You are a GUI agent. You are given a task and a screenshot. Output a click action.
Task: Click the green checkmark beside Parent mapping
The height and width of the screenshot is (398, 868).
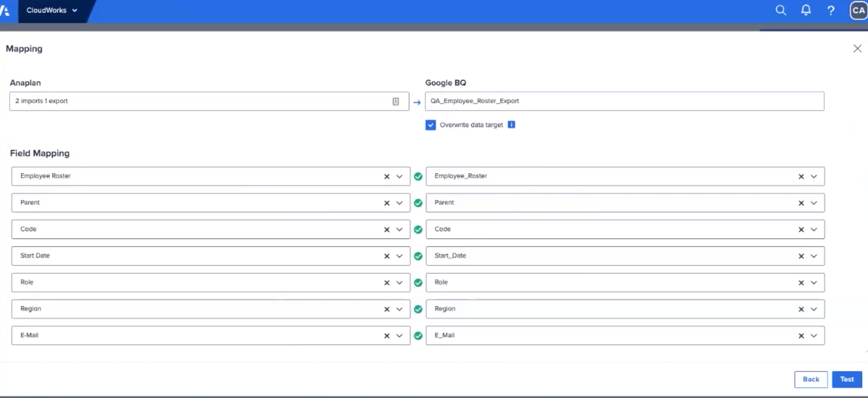click(x=418, y=203)
